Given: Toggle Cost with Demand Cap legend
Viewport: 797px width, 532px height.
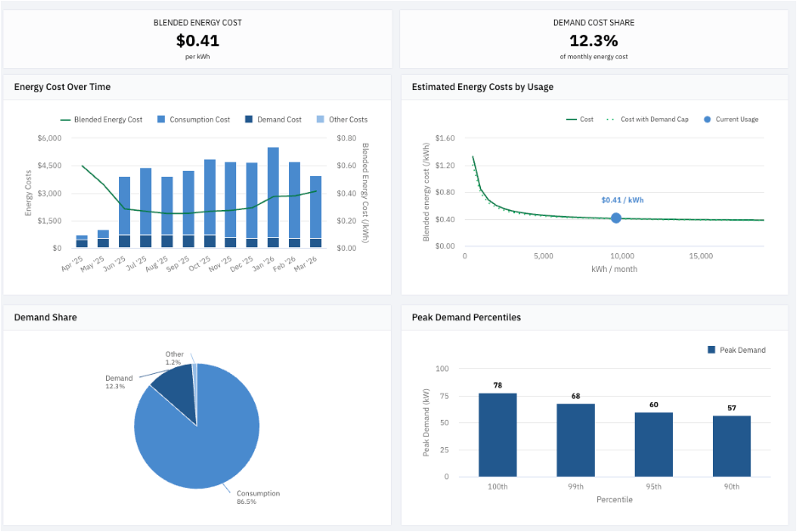Looking at the screenshot, I should click(x=647, y=119).
